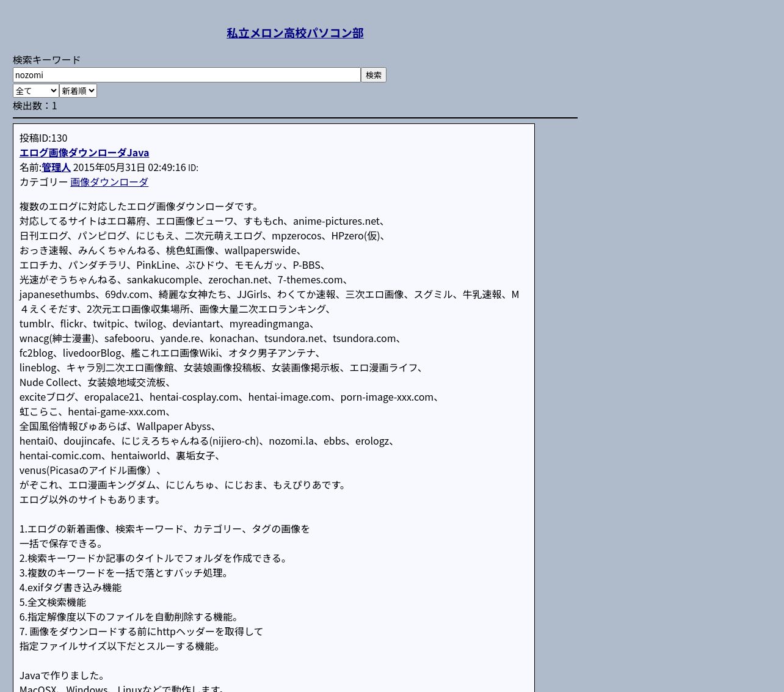
Task: Click the 検出数：1 result count text
Action: pyautogui.click(x=35, y=106)
